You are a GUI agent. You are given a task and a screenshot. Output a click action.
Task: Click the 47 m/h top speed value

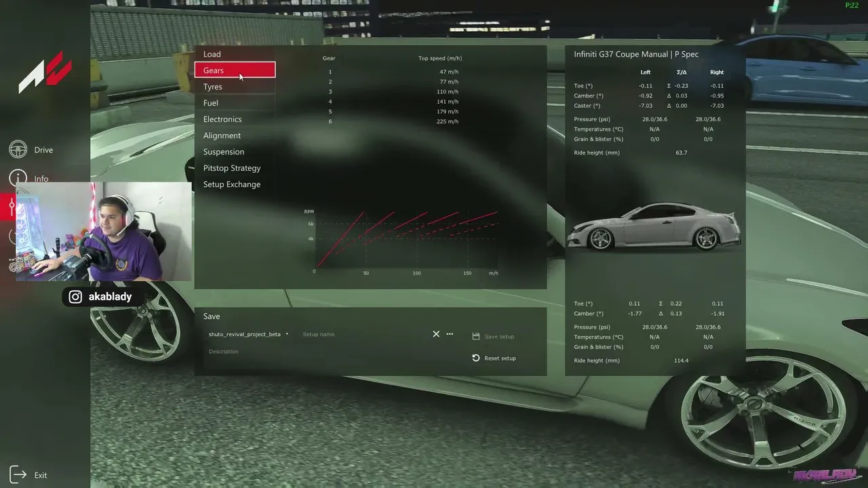pyautogui.click(x=449, y=72)
